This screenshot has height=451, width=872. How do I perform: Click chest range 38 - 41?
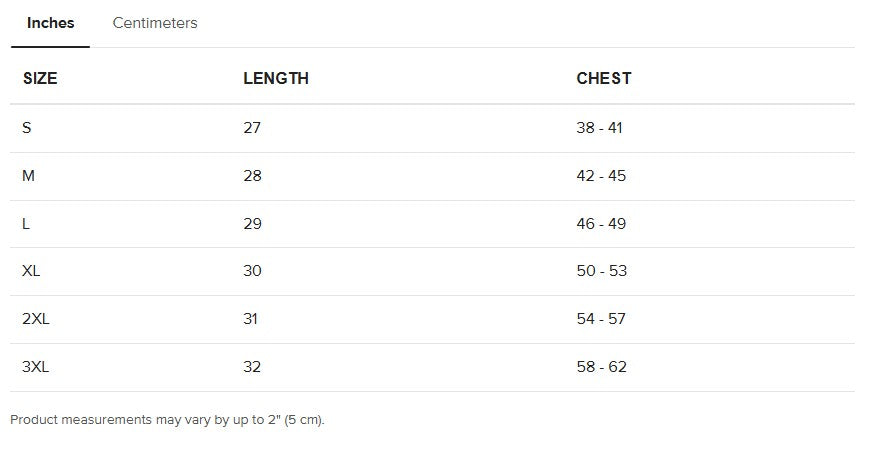click(600, 128)
